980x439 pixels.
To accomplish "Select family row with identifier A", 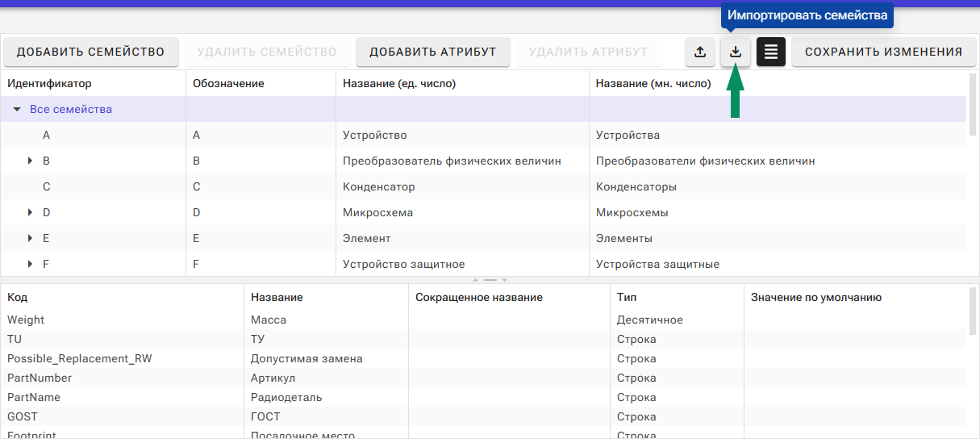I will point(483,135).
